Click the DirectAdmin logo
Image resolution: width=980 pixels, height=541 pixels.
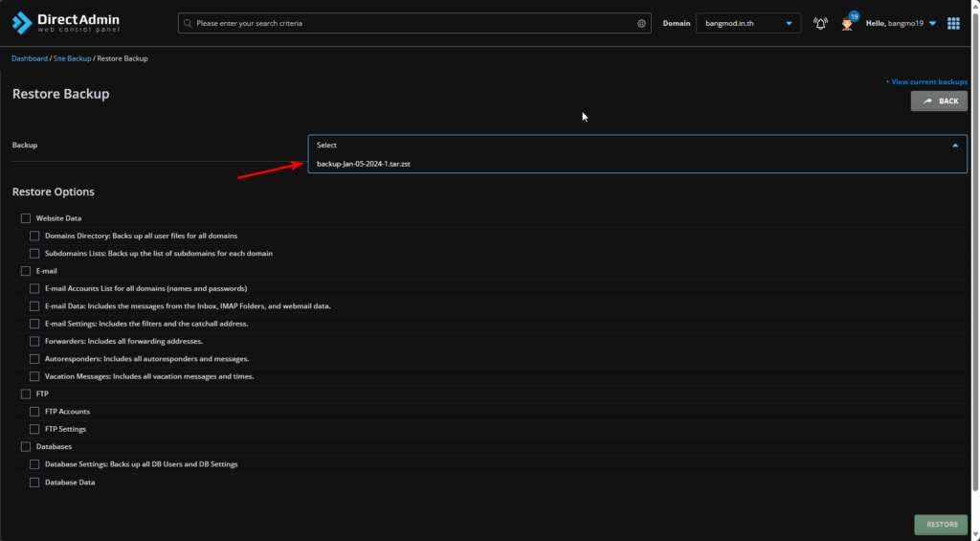(63, 23)
